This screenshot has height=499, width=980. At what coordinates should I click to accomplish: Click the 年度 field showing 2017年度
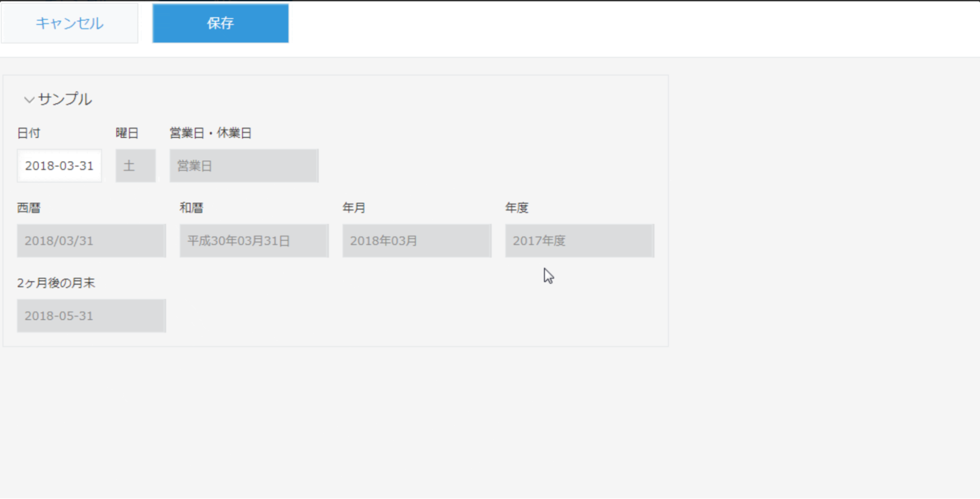coord(579,241)
